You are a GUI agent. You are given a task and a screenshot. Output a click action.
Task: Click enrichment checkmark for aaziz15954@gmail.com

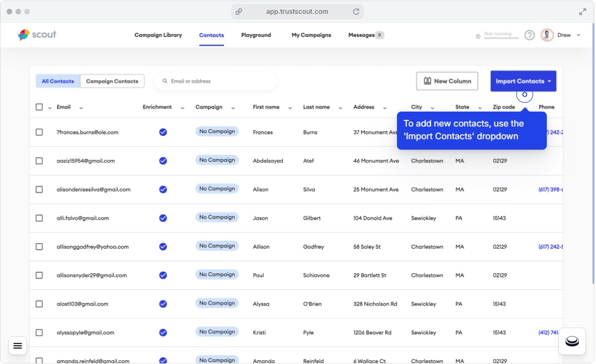point(163,161)
